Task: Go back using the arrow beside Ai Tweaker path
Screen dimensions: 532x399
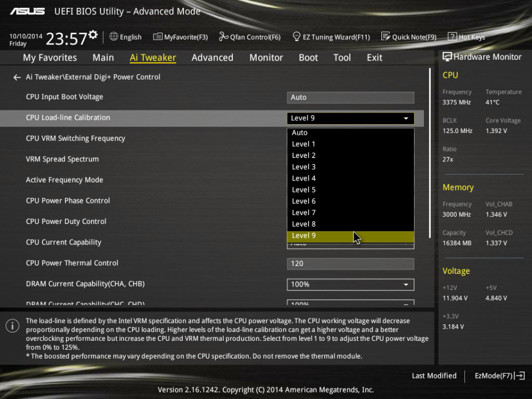Action: [17, 78]
